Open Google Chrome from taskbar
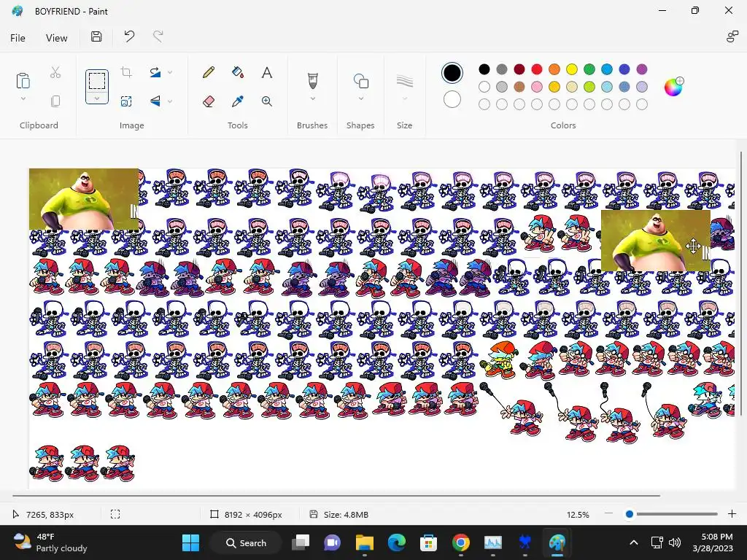The image size is (747, 560). click(461, 542)
